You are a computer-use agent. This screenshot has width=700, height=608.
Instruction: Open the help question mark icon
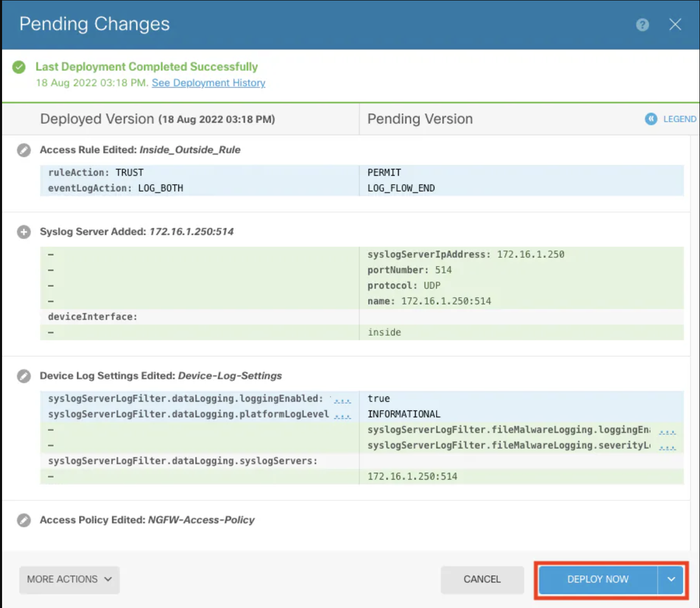tap(642, 25)
